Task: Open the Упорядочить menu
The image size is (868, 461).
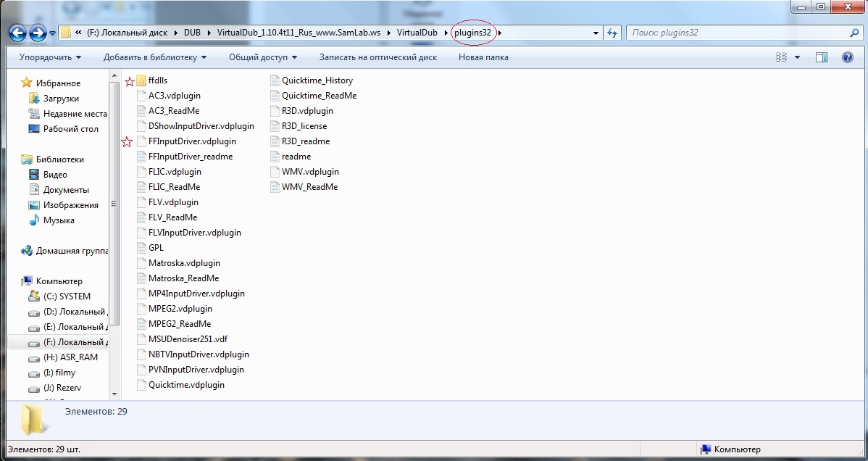Action: point(50,57)
